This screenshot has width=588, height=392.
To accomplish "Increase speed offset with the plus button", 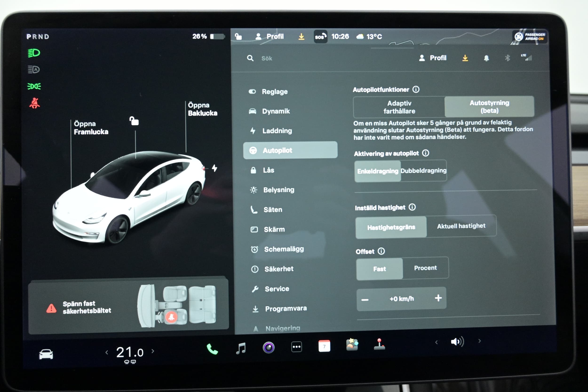I will (438, 298).
